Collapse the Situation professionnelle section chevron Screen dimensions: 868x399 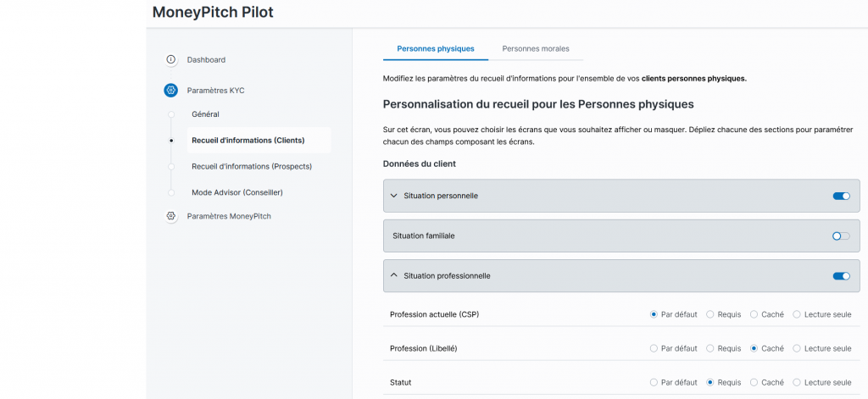click(393, 275)
